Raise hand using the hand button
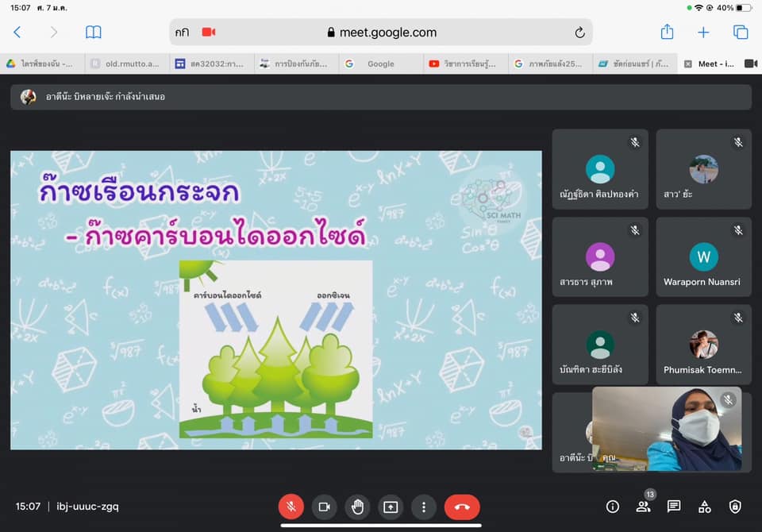Viewport: 762px width, 532px height. tap(357, 507)
